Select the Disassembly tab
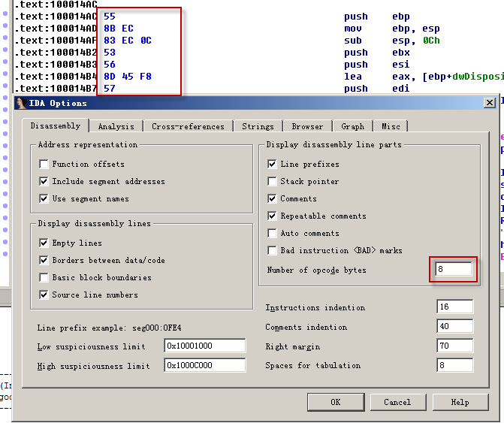This screenshot has height=423, width=504. coord(56,125)
